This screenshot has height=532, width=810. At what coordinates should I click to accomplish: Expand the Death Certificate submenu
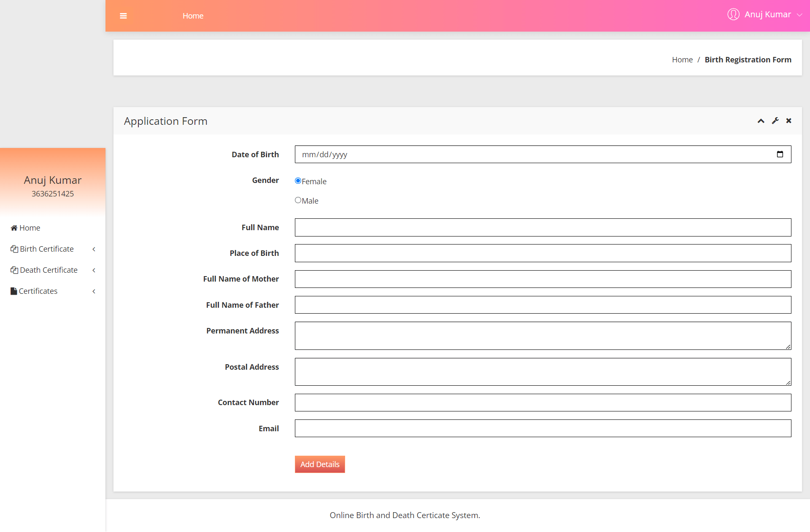click(x=49, y=270)
